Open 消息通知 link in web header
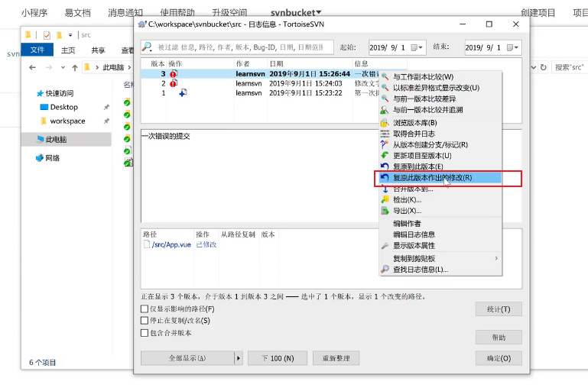 (125, 13)
